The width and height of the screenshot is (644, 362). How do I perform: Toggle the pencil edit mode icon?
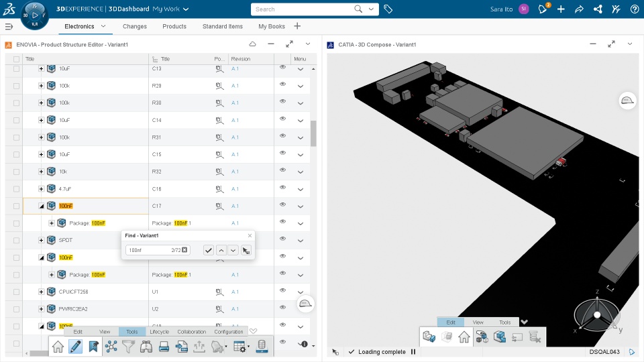(x=76, y=347)
